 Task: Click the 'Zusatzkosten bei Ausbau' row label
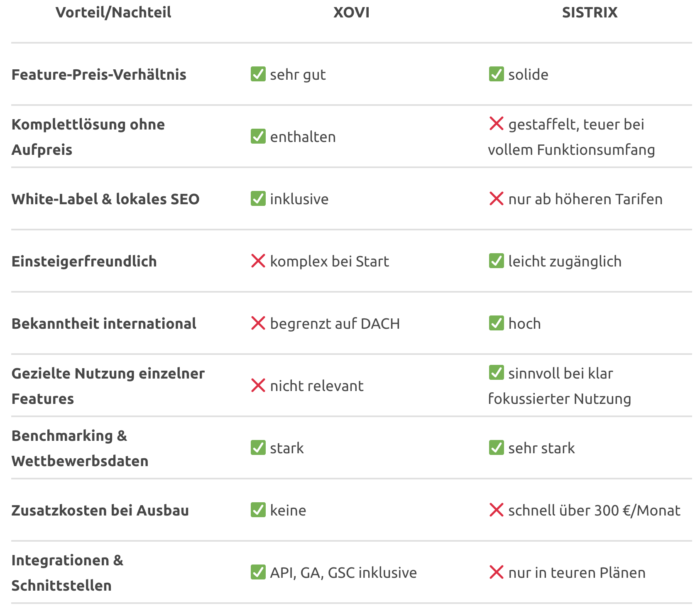(100, 511)
